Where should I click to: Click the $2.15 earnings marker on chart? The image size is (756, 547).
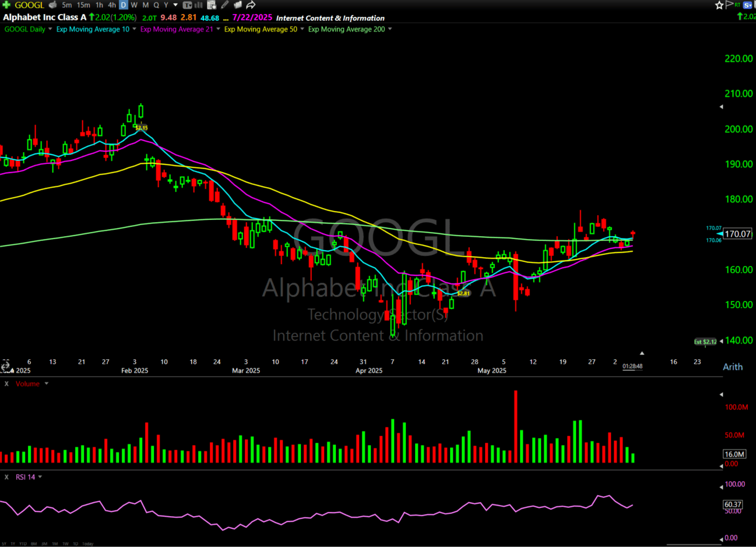[142, 127]
